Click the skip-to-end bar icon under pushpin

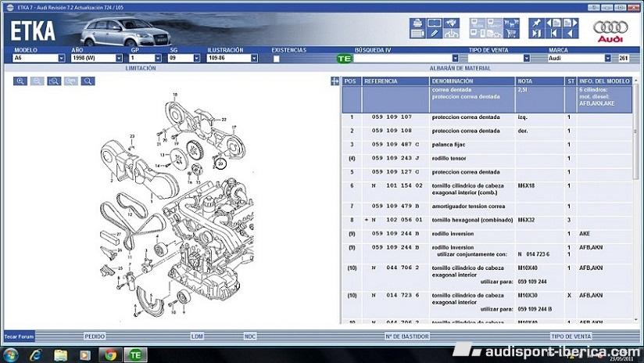[x=536, y=34]
